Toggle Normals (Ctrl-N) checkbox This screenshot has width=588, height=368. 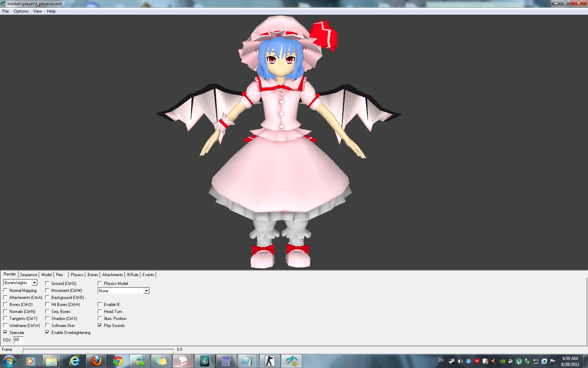(x=5, y=311)
